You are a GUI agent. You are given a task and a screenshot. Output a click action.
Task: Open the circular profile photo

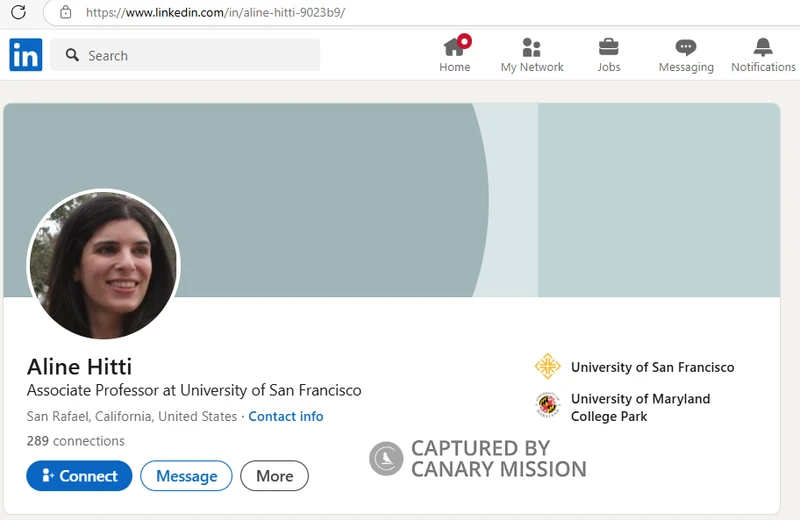pos(103,265)
